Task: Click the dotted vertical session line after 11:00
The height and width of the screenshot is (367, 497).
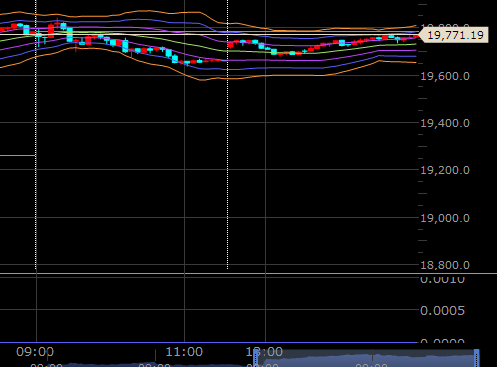Action: (x=228, y=134)
